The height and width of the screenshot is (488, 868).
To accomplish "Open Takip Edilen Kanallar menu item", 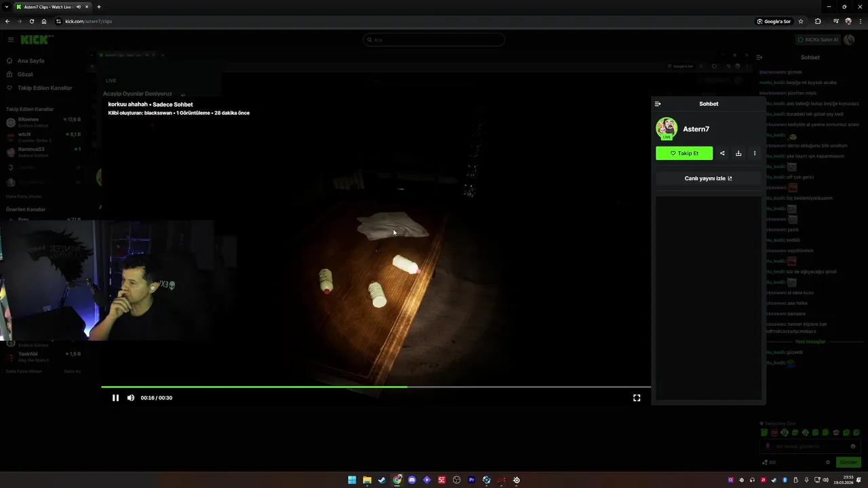I will click(45, 88).
